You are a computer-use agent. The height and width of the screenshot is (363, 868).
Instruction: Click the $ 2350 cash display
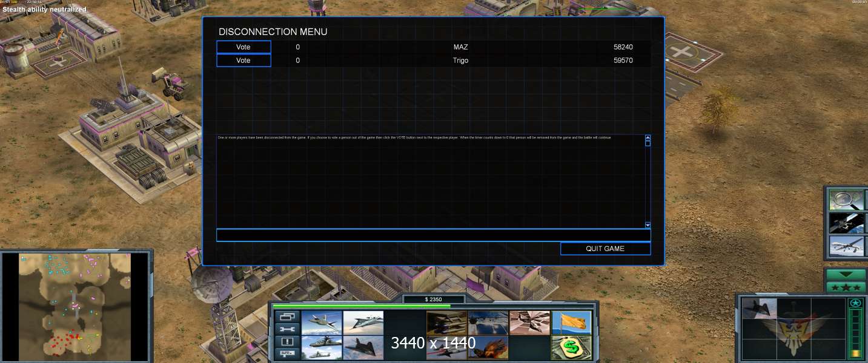[x=434, y=299]
